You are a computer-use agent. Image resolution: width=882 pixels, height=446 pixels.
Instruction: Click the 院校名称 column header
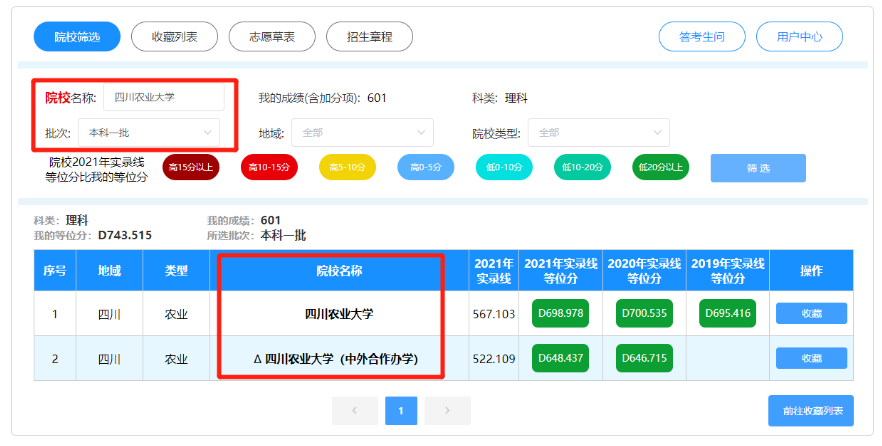339,271
